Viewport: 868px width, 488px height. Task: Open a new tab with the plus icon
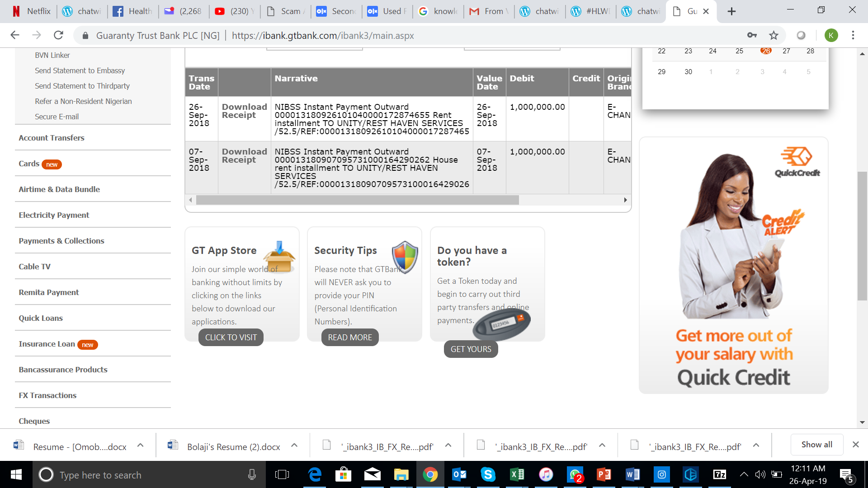tap(731, 11)
